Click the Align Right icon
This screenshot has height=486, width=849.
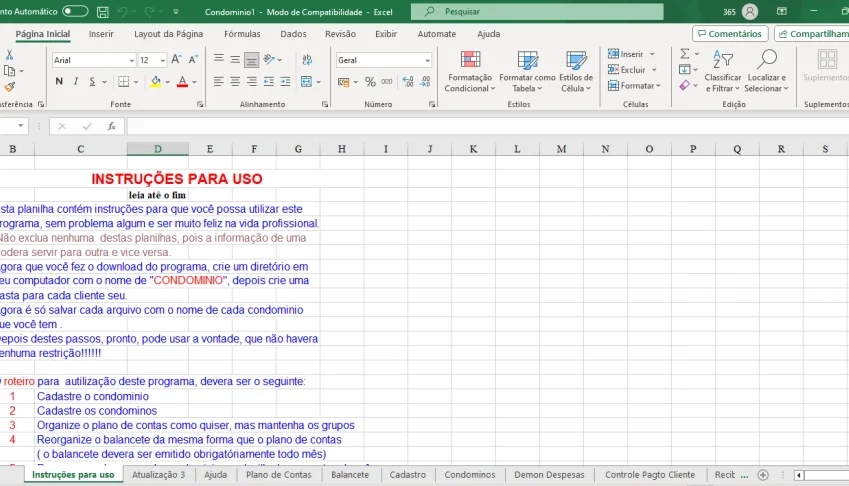252,82
